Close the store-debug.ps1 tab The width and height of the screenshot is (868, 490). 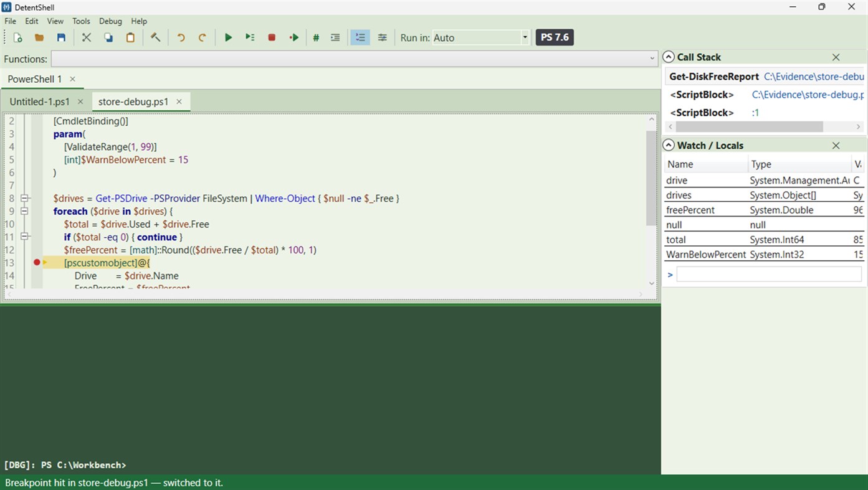tap(179, 101)
